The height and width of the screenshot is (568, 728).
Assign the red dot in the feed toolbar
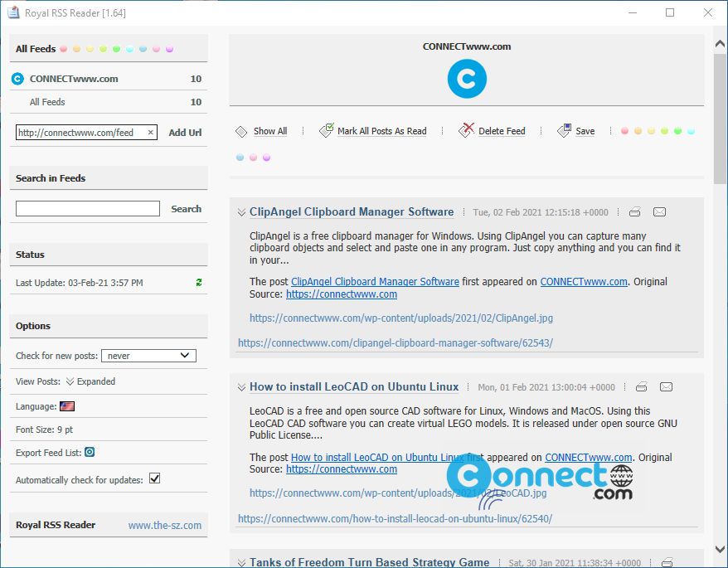tap(625, 131)
